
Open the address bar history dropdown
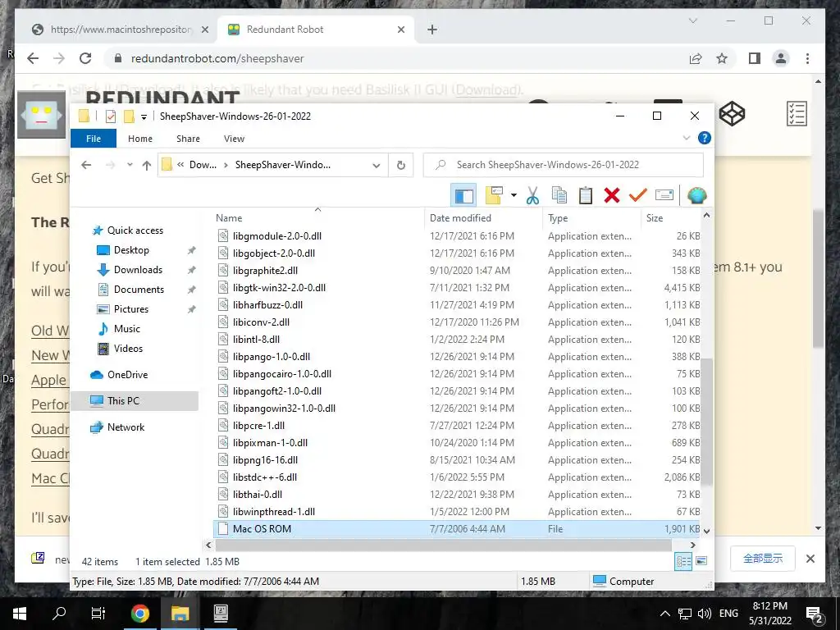coord(376,165)
